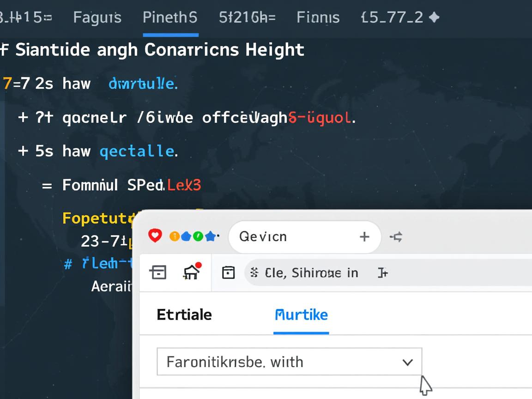Switch to the Faguıs tab
The width and height of the screenshot is (532, 399).
[x=97, y=18]
